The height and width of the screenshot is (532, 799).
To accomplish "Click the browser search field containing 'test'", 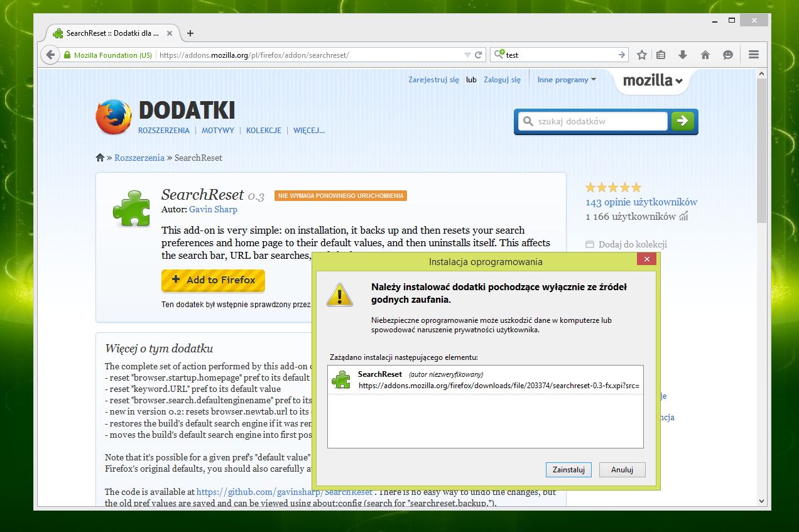I will [560, 55].
